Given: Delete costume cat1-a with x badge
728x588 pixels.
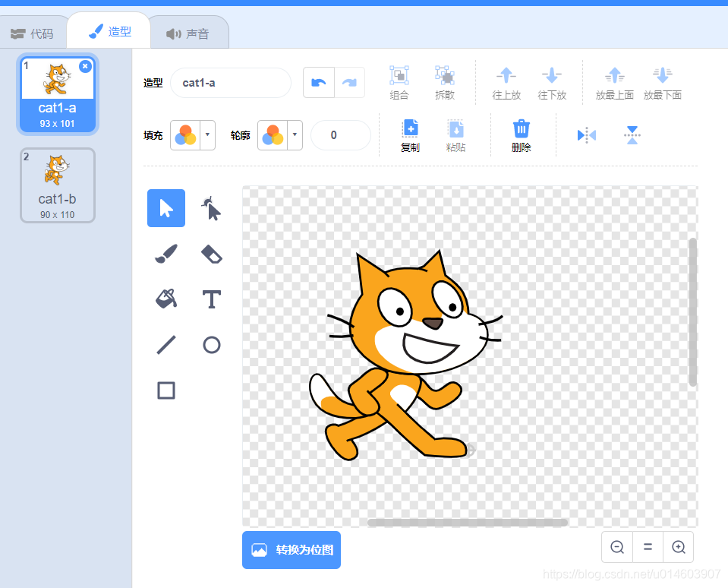Looking at the screenshot, I should click(x=85, y=66).
